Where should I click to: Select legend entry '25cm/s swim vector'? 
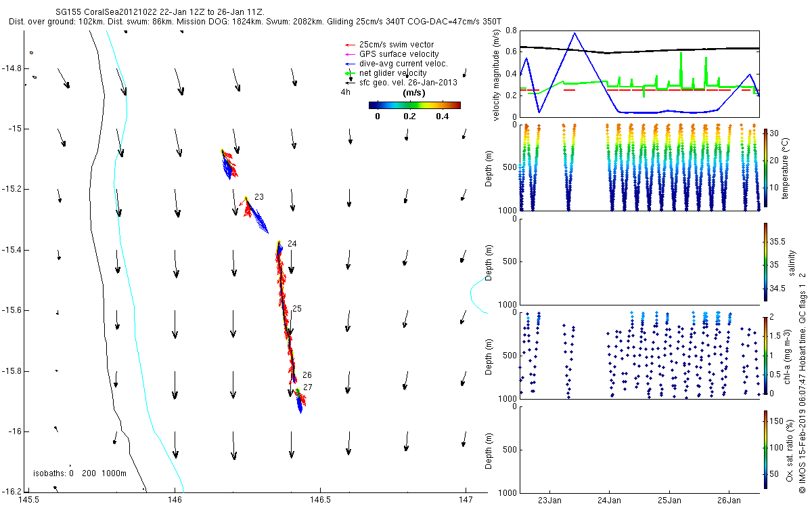pos(398,45)
